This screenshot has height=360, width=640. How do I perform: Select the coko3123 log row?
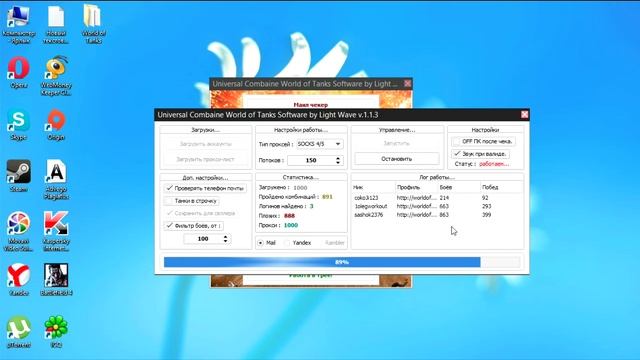437,198
